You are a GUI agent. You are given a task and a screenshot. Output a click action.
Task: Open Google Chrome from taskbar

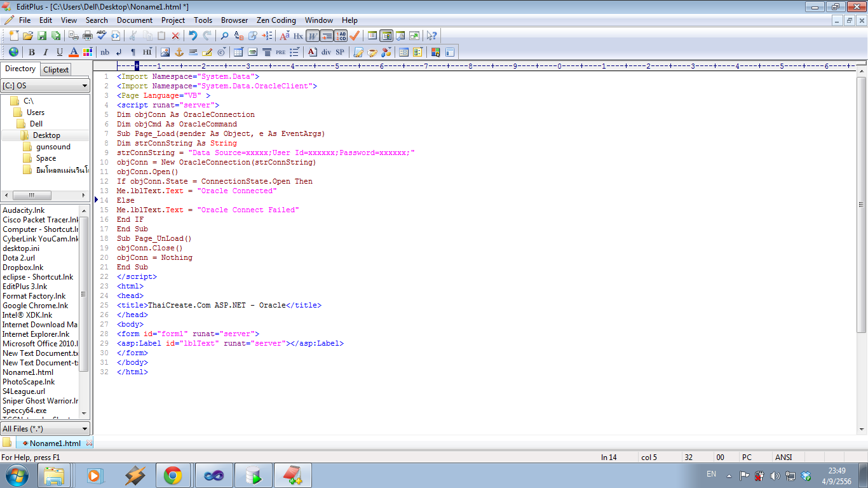click(173, 475)
